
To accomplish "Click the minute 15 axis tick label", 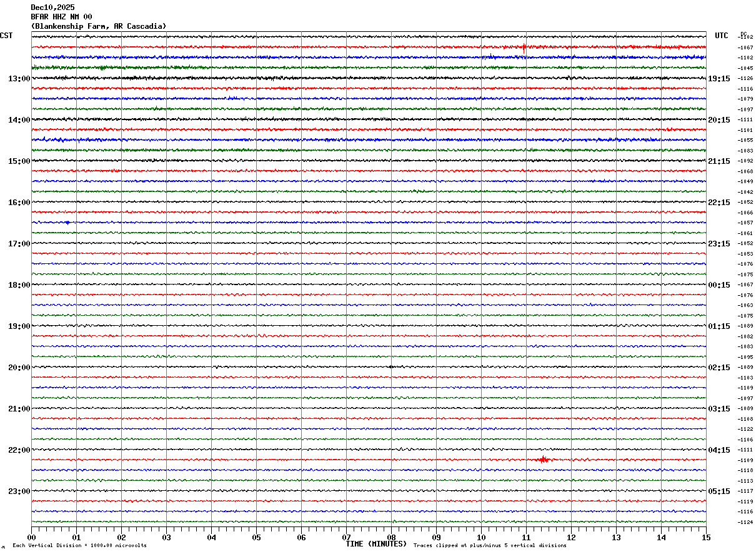I will (x=705, y=537).
